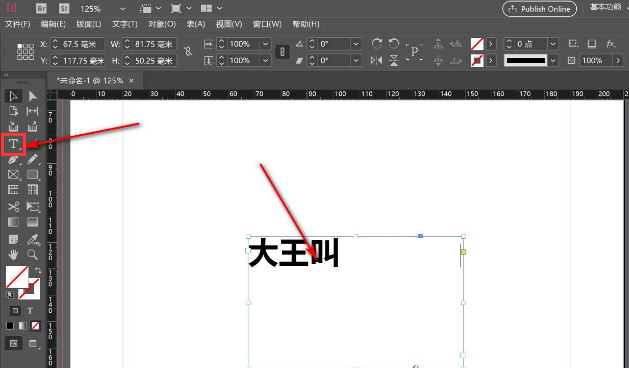Open the 125% zoom level dropdown
The width and height of the screenshot is (629, 368).
click(123, 8)
